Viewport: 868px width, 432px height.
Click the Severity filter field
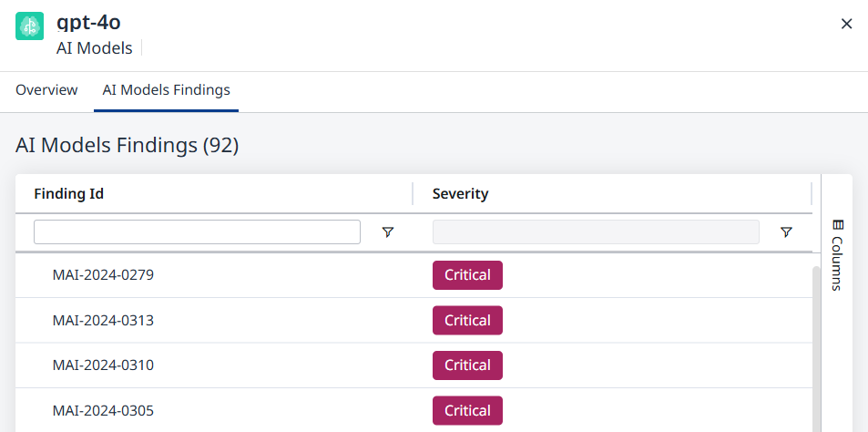(x=596, y=232)
